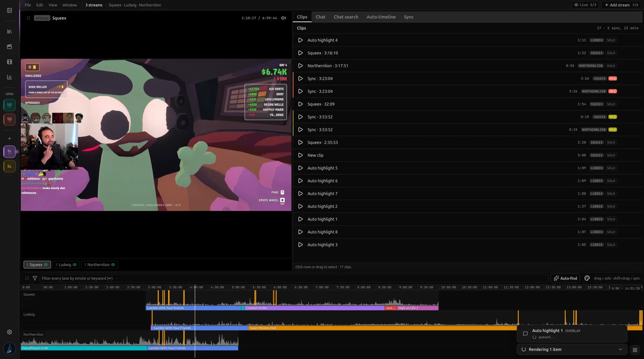The height and width of the screenshot is (359, 644).
Task: Open the clapperboard clips icon in sidebar
Action: 9,47
